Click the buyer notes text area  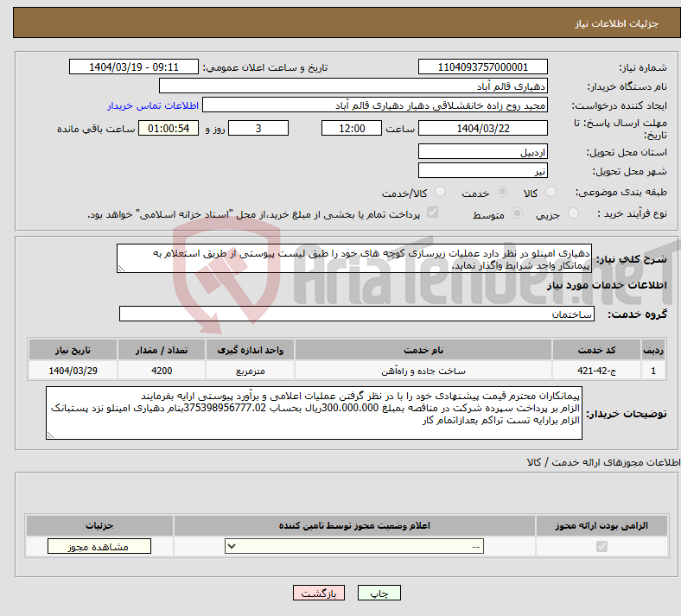click(x=314, y=413)
